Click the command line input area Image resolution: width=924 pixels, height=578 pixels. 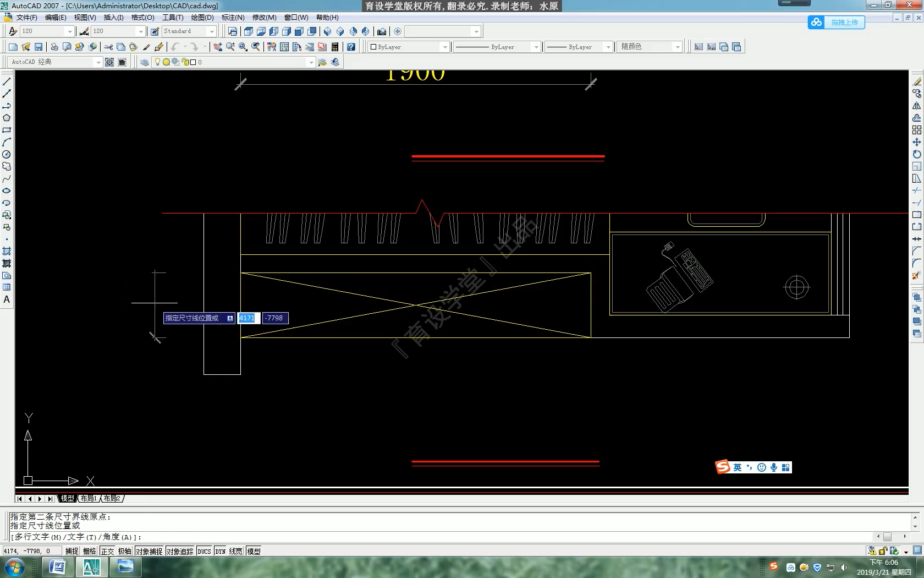[440, 537]
